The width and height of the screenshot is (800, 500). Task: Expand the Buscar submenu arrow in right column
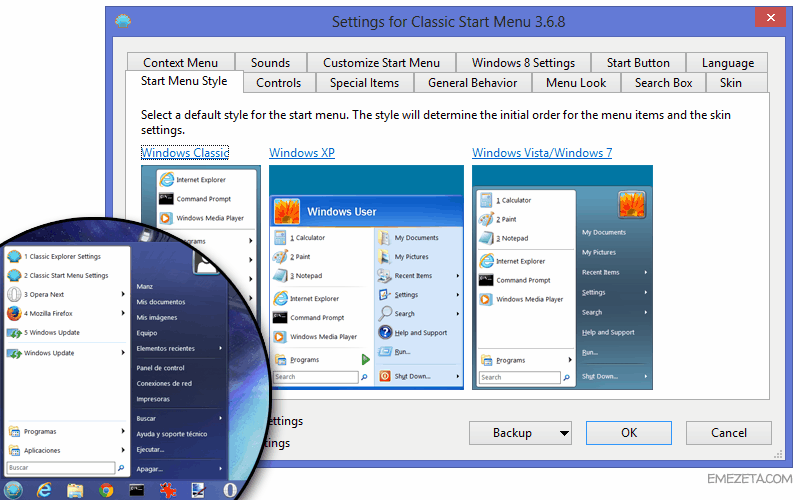(220, 418)
